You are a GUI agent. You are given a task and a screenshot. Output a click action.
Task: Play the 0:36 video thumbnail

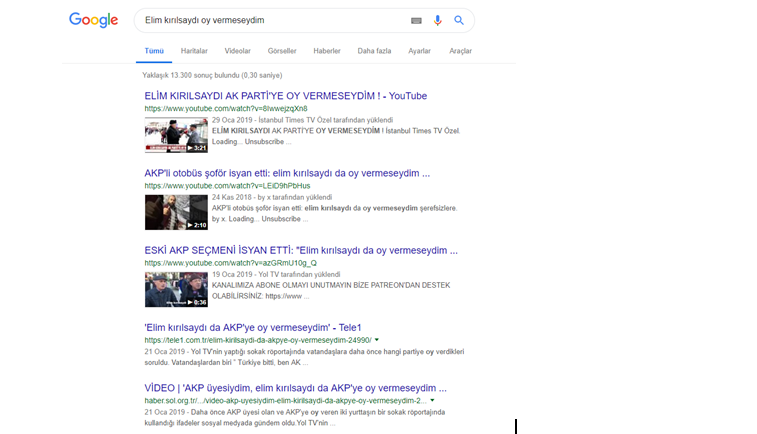[x=176, y=289]
